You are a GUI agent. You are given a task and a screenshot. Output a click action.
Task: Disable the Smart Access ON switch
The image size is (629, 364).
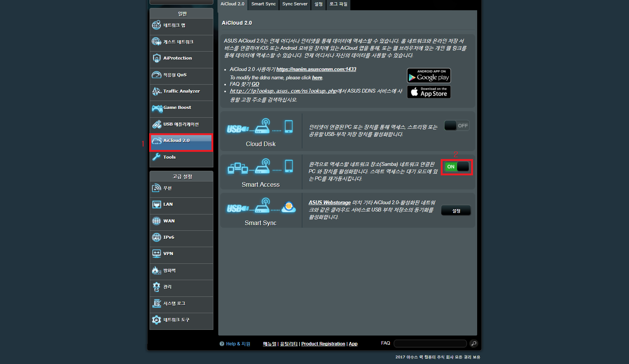click(x=457, y=167)
